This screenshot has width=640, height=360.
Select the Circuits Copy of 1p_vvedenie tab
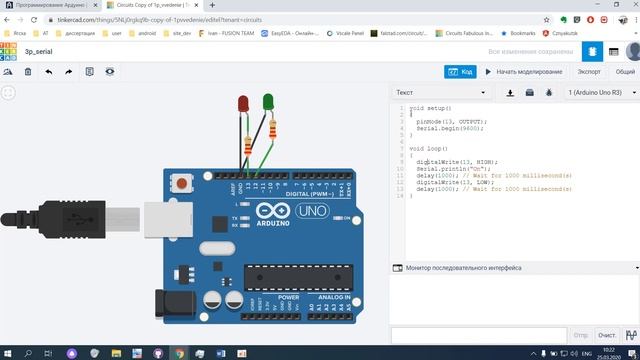point(152,5)
